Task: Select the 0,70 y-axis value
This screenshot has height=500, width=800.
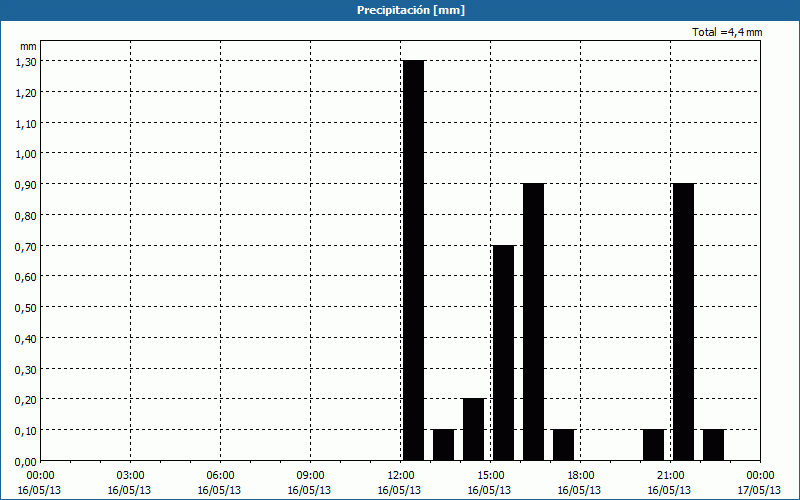Action: pyautogui.click(x=26, y=246)
